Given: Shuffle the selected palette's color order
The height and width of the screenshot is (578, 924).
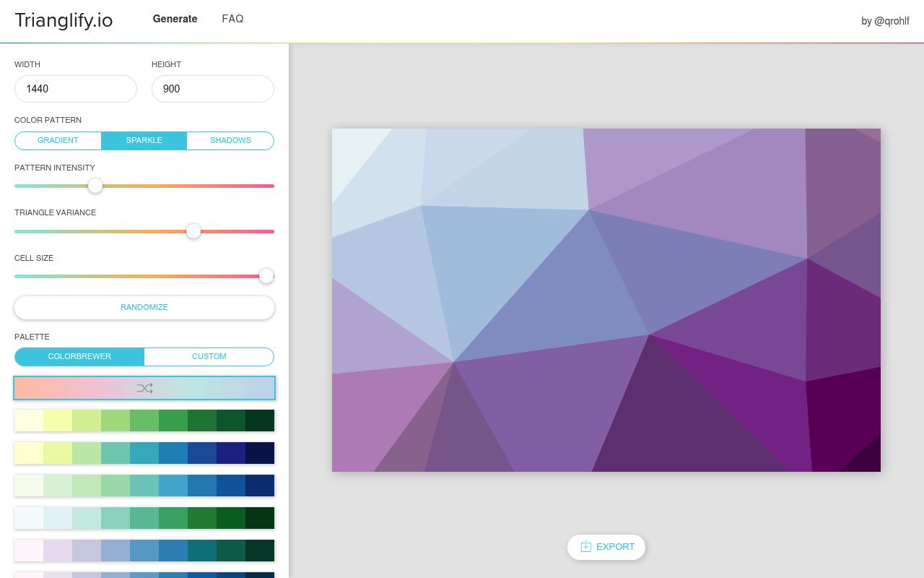Looking at the screenshot, I should 144,388.
